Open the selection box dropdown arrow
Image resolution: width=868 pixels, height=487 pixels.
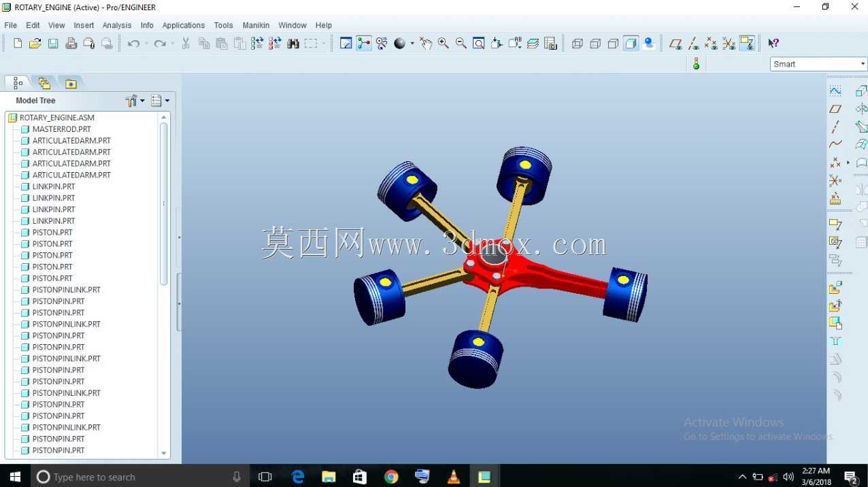pyautogui.click(x=323, y=44)
